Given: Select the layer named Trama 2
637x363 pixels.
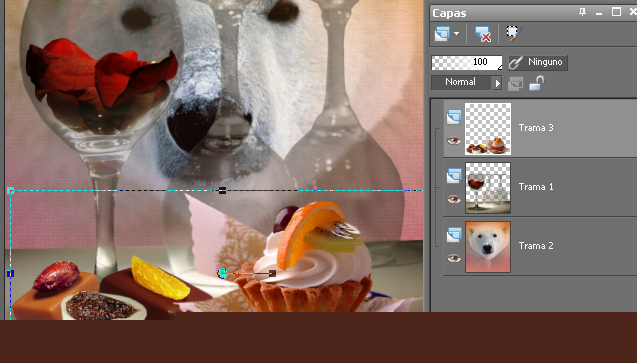Looking at the screenshot, I should click(536, 246).
